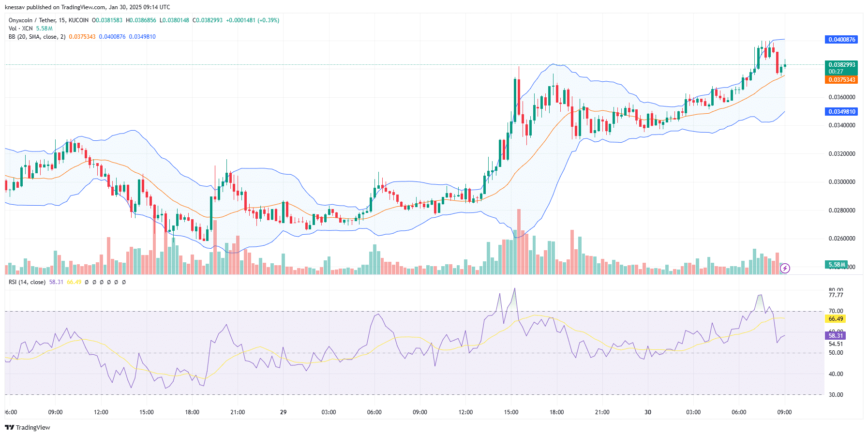This screenshot has height=436, width=868.
Task: Click the 0.0340000 price axis label
Action: coord(842,125)
